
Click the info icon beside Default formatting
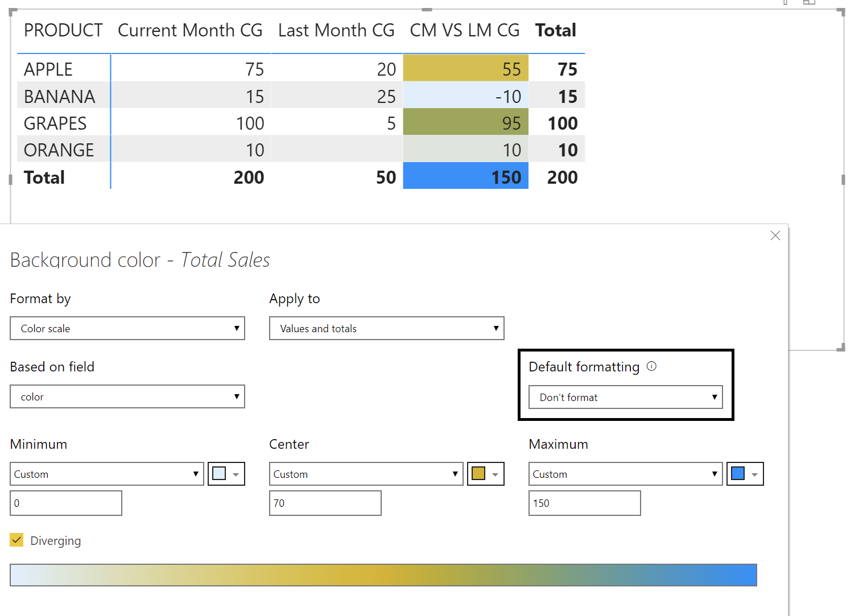click(x=652, y=366)
